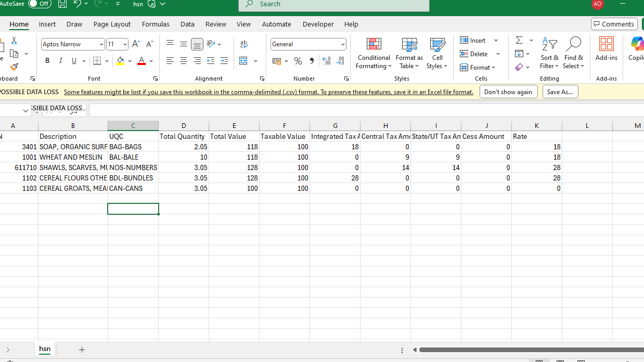
Task: Enable wrap text
Action: pyautogui.click(x=244, y=44)
